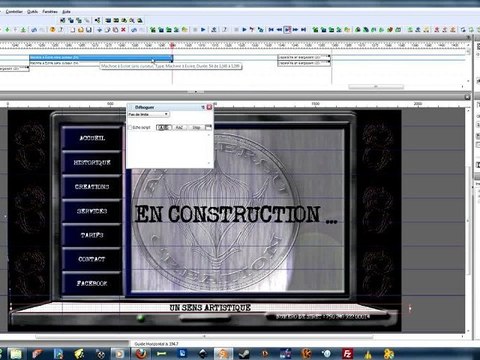Click the open folder icon in toolbar
This screenshot has width=480, height=360.
coord(81,30)
